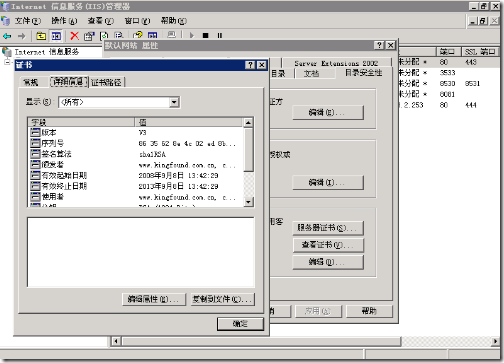Viewport: 504px width, 363px height.
Task: Open the Server Extensions 2002 tab
Action: 336,63
